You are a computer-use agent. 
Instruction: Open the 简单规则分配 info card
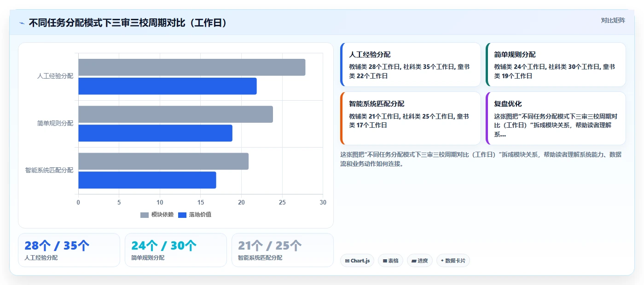coord(556,65)
